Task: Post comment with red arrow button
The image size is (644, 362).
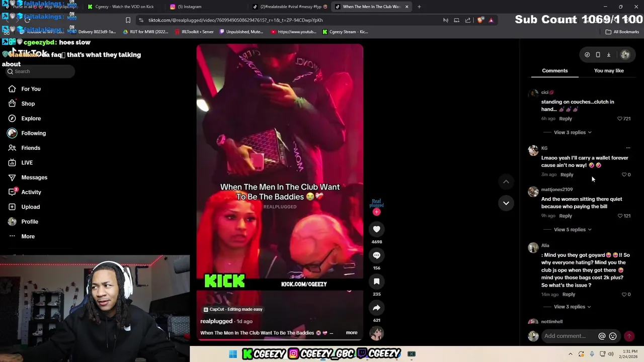Action: [x=629, y=336]
